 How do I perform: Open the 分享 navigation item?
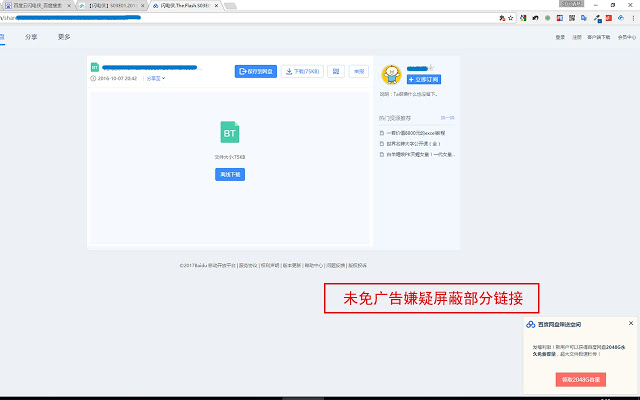(31, 37)
